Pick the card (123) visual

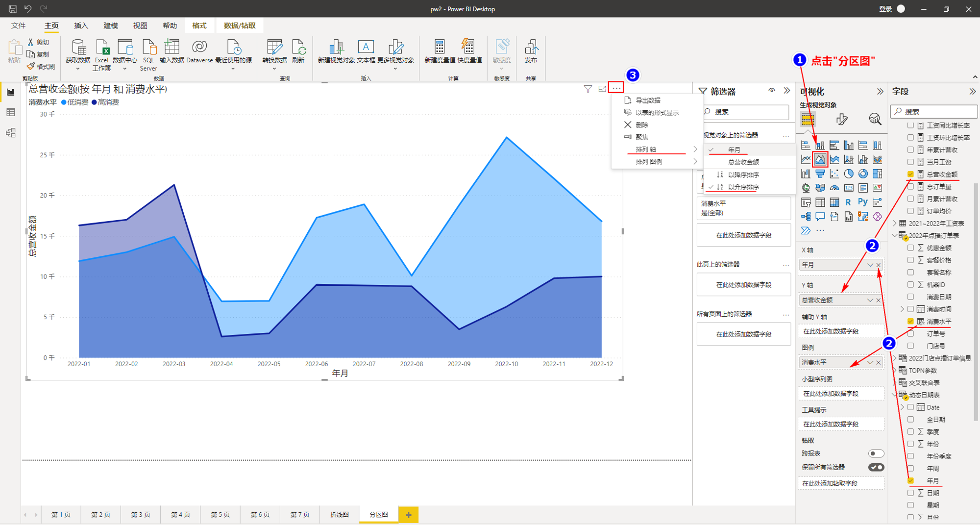point(849,188)
